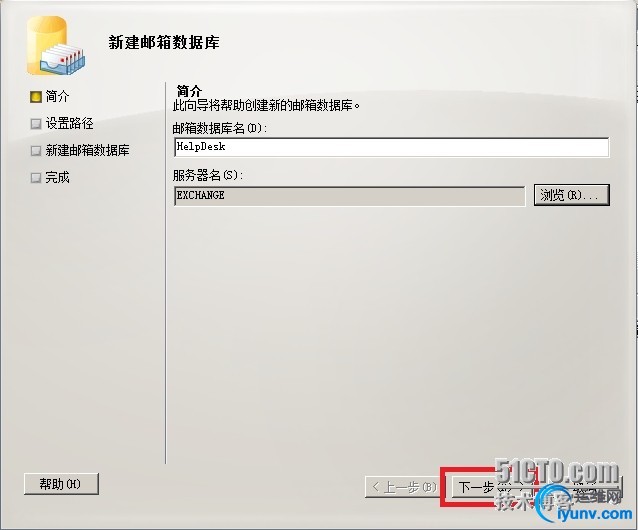Click the 新建邮箱数据库 step indicator square
Image resolution: width=638 pixels, height=530 pixels.
point(36,151)
